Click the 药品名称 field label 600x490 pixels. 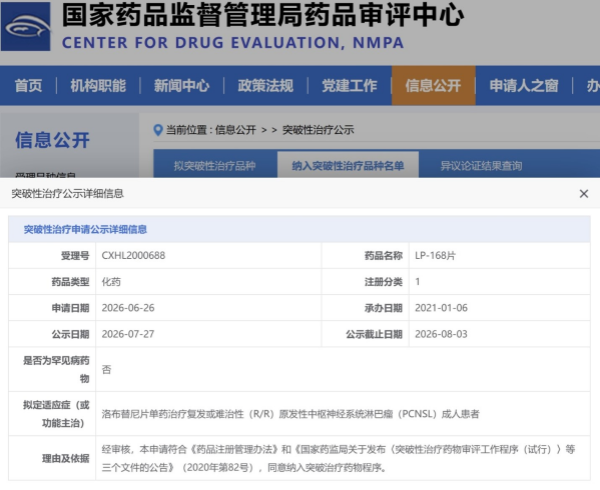[383, 256]
